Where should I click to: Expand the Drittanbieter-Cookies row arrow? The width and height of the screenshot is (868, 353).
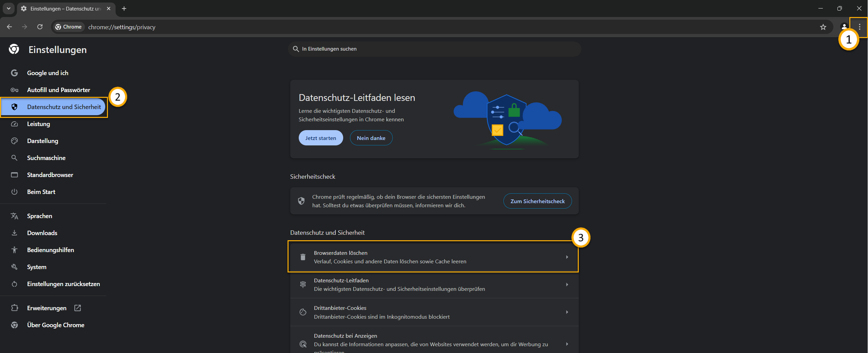click(567, 312)
